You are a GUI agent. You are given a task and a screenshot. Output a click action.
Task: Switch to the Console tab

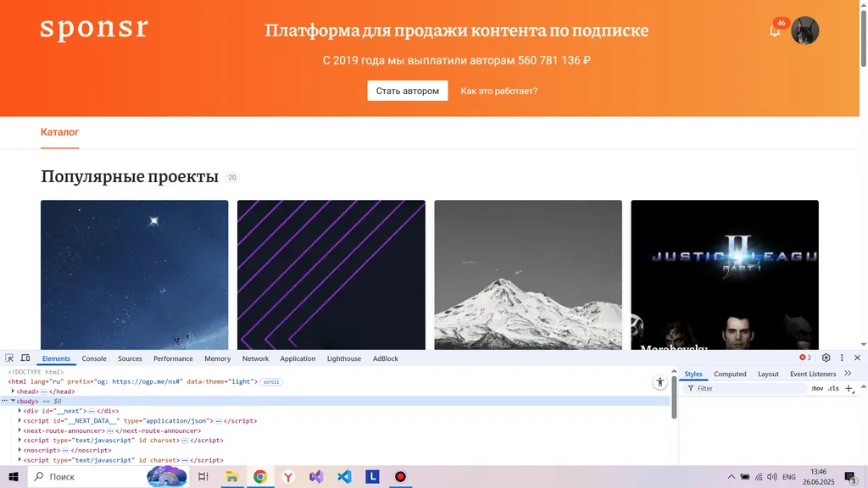click(x=94, y=358)
